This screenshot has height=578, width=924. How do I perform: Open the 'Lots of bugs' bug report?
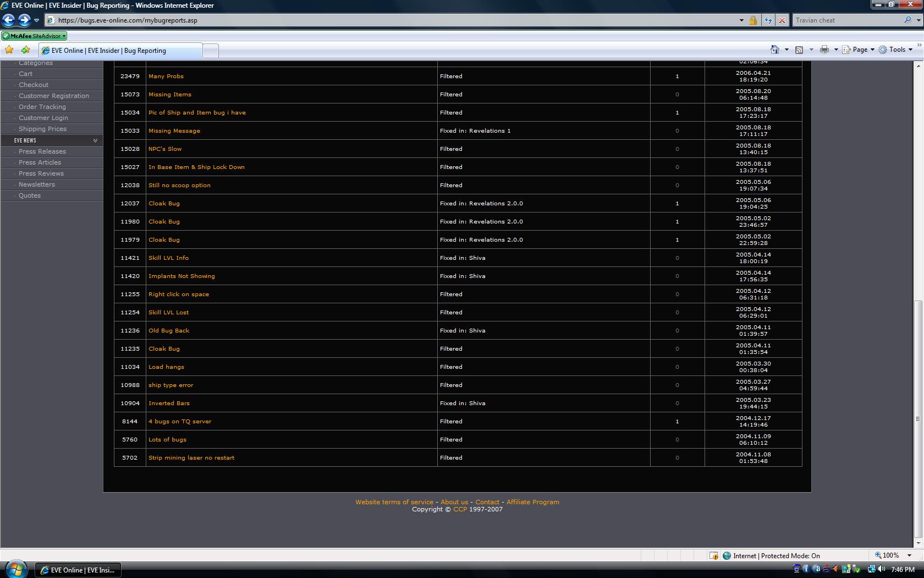coord(167,439)
